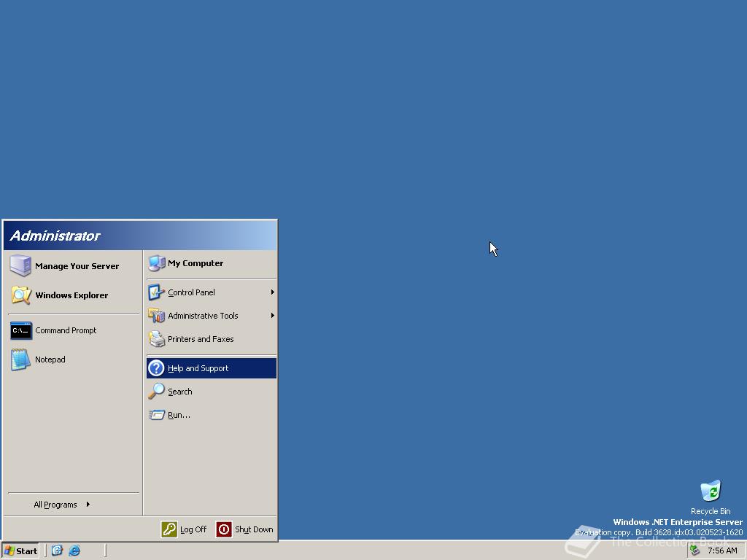This screenshot has width=747, height=560.
Task: Select the Help and Support menu entry
Action: [212, 368]
